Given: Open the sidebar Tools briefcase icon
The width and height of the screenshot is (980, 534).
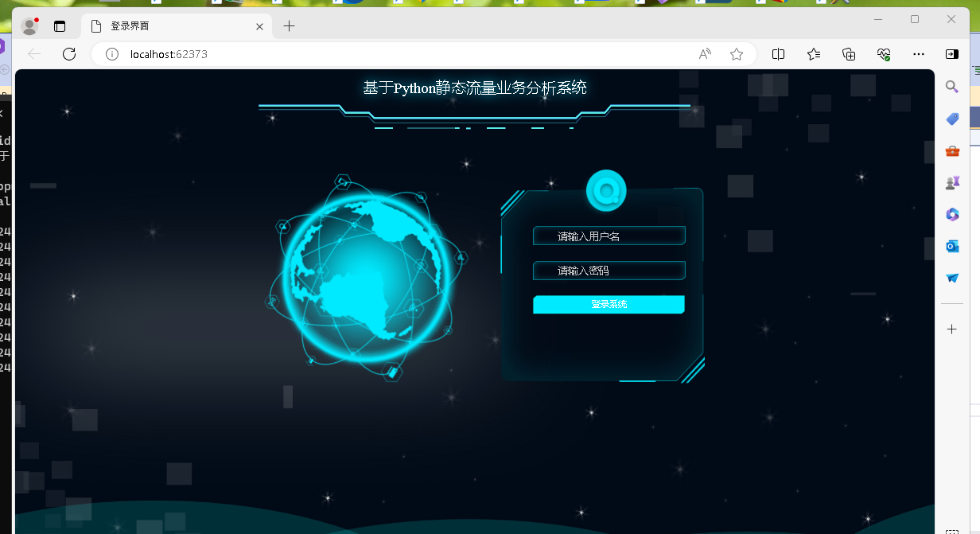Looking at the screenshot, I should (952, 150).
